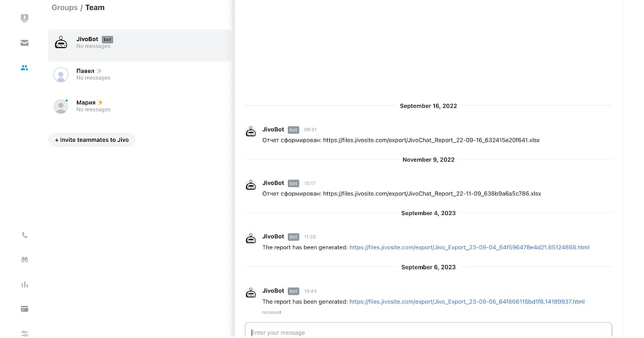Open the inbox envelope icon
The width and height of the screenshot is (644, 338).
(x=24, y=43)
